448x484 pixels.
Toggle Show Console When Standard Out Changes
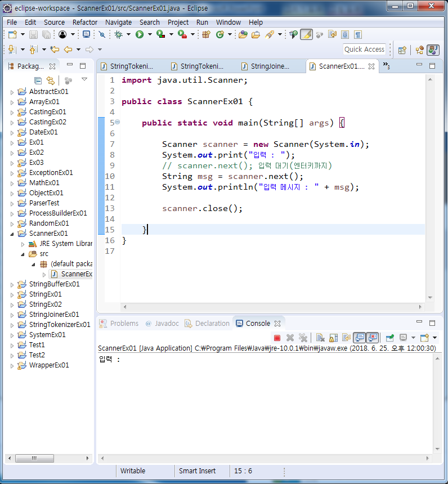pyautogui.click(x=360, y=338)
